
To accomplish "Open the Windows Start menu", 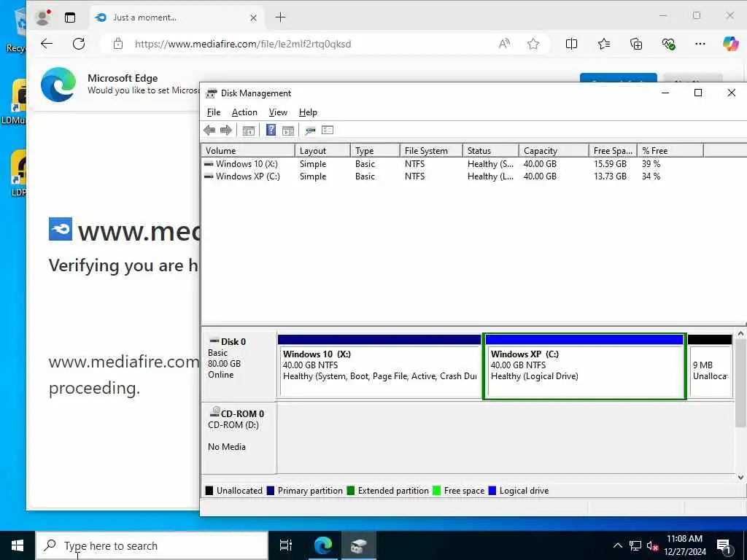I will click(x=18, y=545).
